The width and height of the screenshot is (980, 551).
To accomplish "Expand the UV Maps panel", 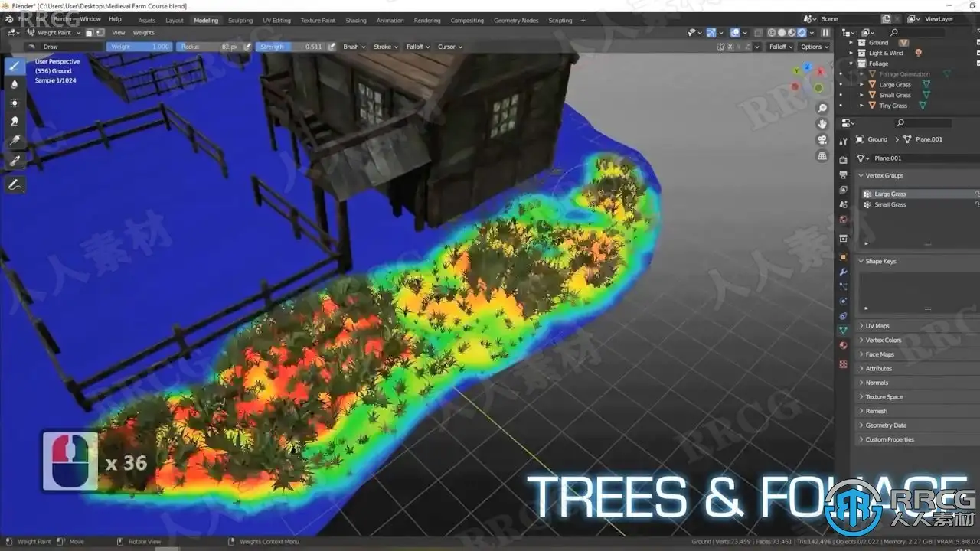I will click(877, 326).
